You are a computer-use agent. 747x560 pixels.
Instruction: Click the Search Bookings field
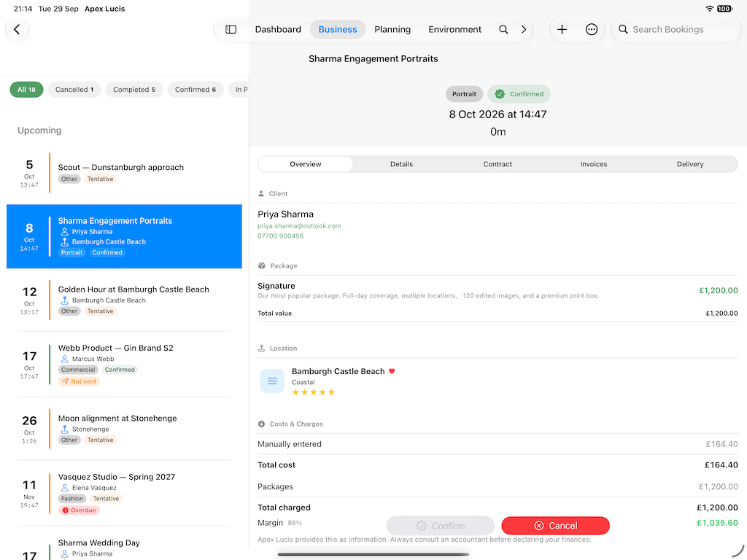point(676,29)
